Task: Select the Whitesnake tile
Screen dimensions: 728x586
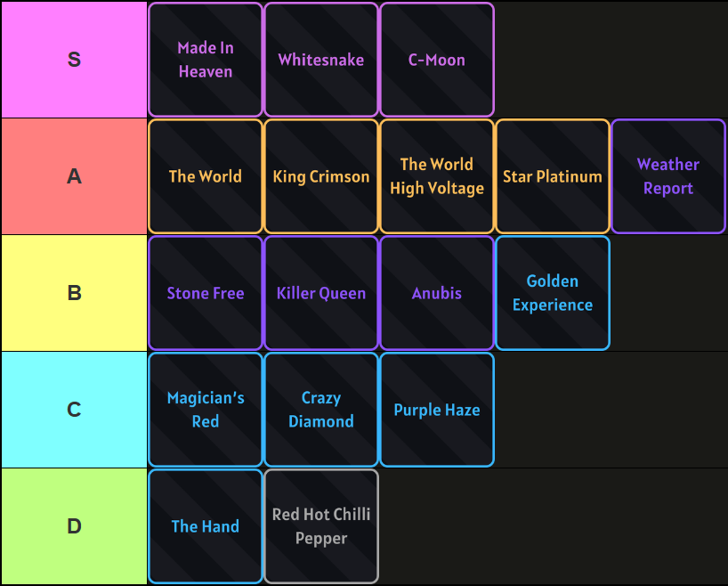Action: tap(321, 60)
